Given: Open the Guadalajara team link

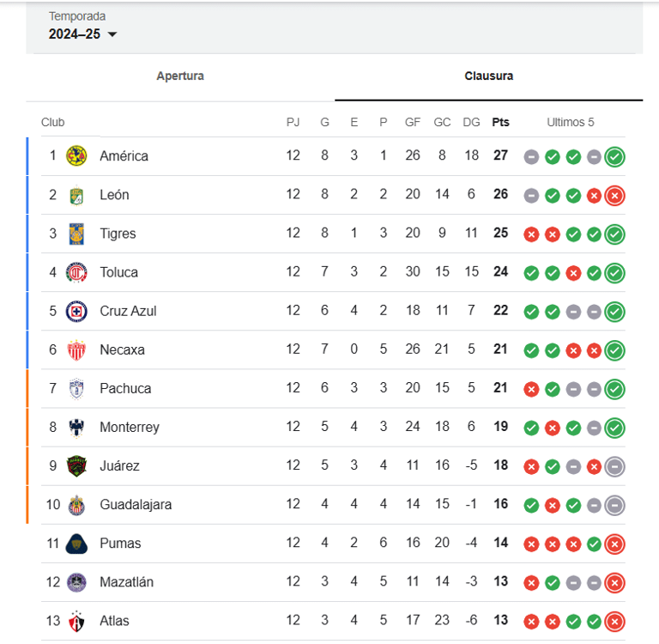Looking at the screenshot, I should pos(136,505).
